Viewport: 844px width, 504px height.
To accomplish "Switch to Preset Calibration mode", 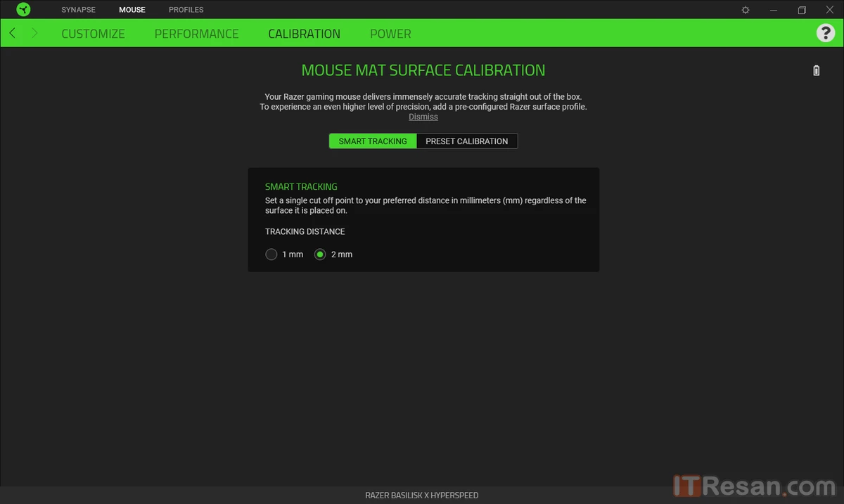I will click(466, 141).
